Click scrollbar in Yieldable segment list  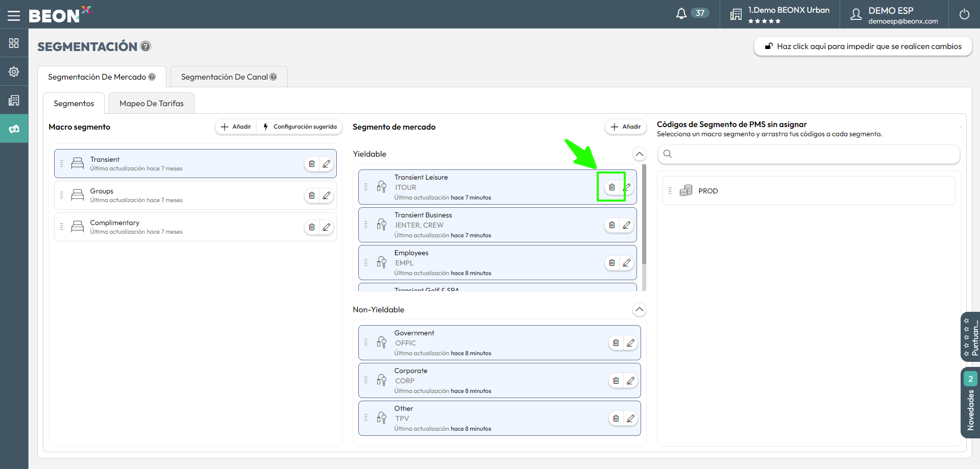(644, 214)
